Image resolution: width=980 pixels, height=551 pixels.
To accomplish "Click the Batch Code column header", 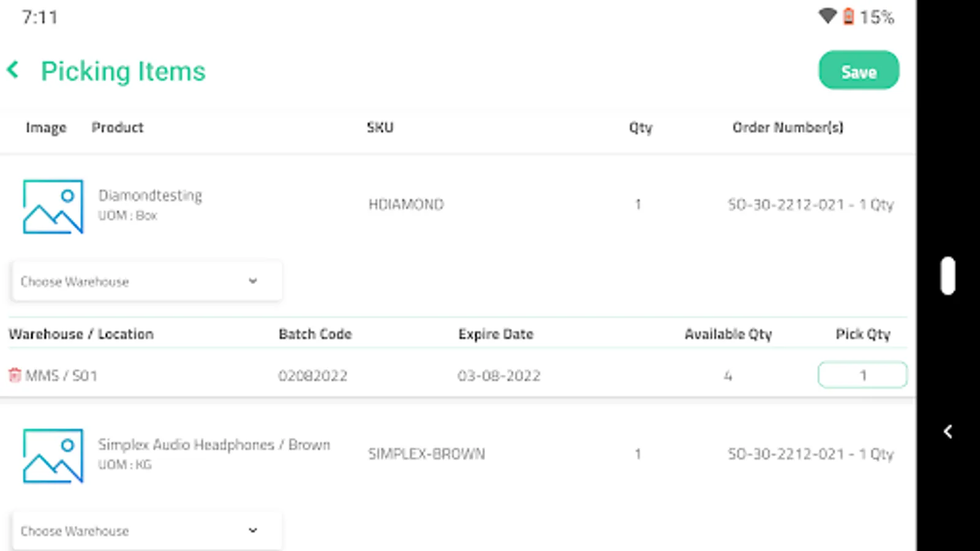I will (315, 334).
